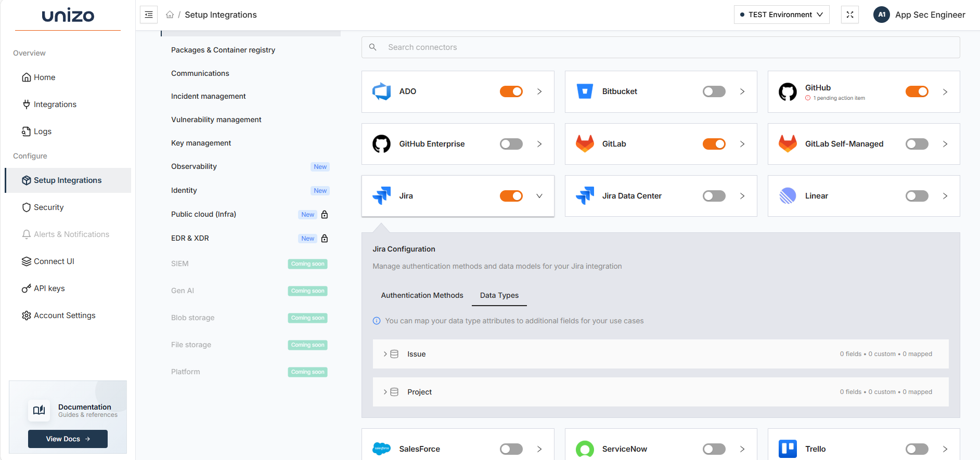Click the SalesForce cloud logo
The height and width of the screenshot is (460, 980).
pos(381,449)
